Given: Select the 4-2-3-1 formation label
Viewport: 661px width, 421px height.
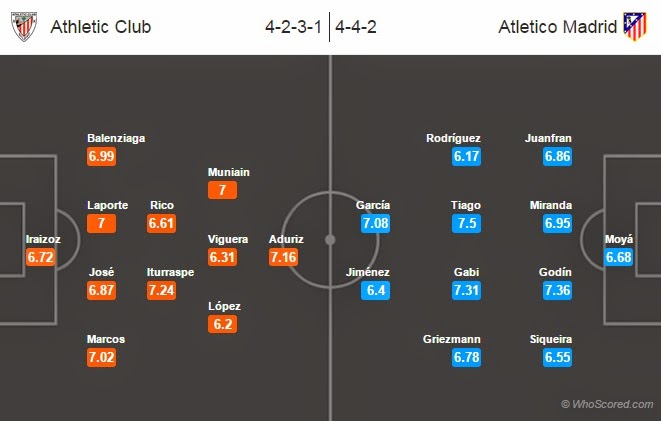Looking at the screenshot, I should [294, 27].
